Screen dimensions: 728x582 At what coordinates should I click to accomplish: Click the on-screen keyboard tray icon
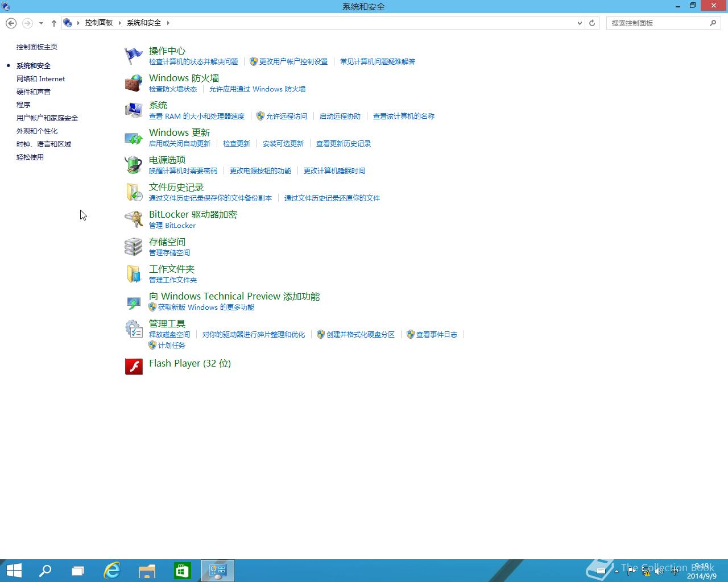point(601,571)
